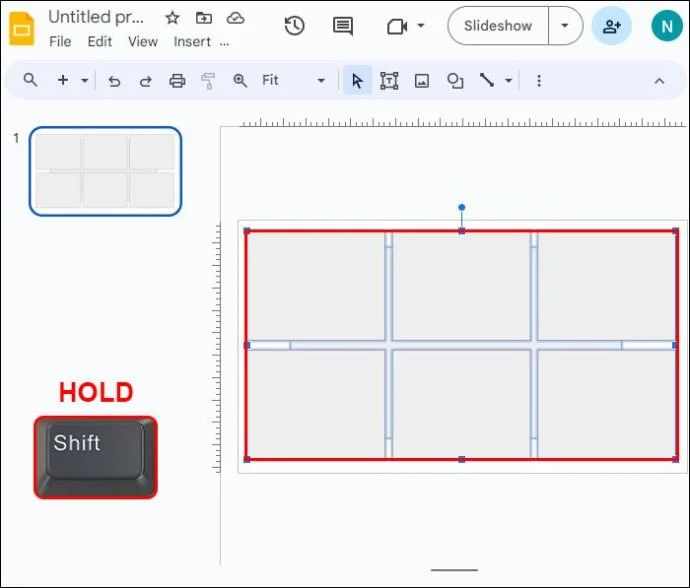
Task: Click the top-middle gray rectangle on slide
Action: point(461,286)
